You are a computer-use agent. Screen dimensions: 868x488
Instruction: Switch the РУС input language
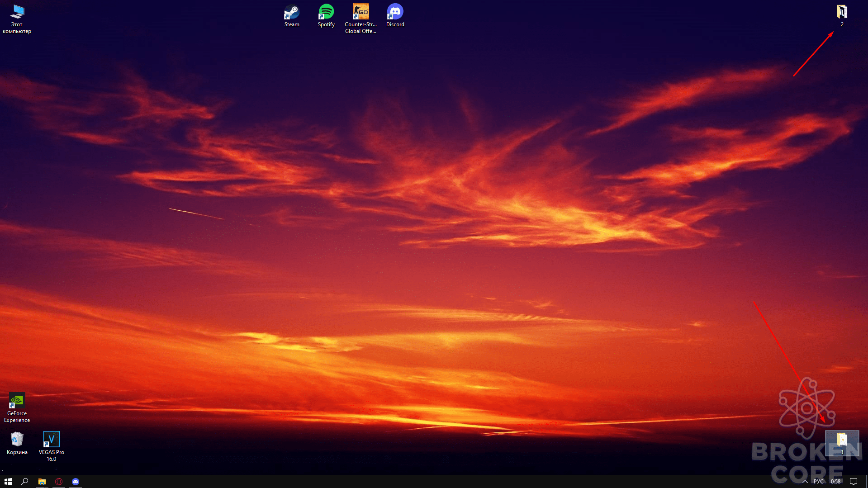click(819, 482)
